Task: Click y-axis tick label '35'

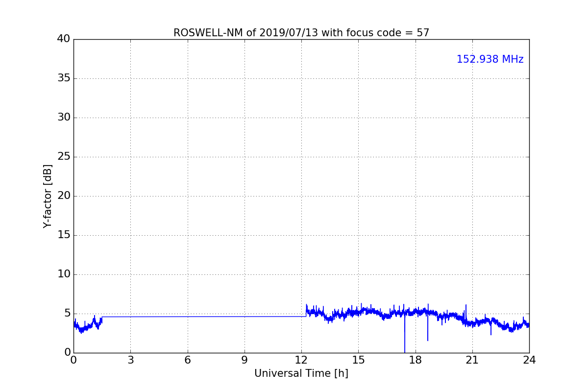Action: (64, 78)
